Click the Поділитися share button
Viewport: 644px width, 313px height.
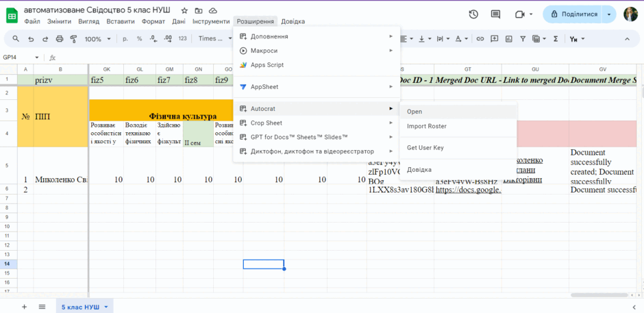click(573, 14)
